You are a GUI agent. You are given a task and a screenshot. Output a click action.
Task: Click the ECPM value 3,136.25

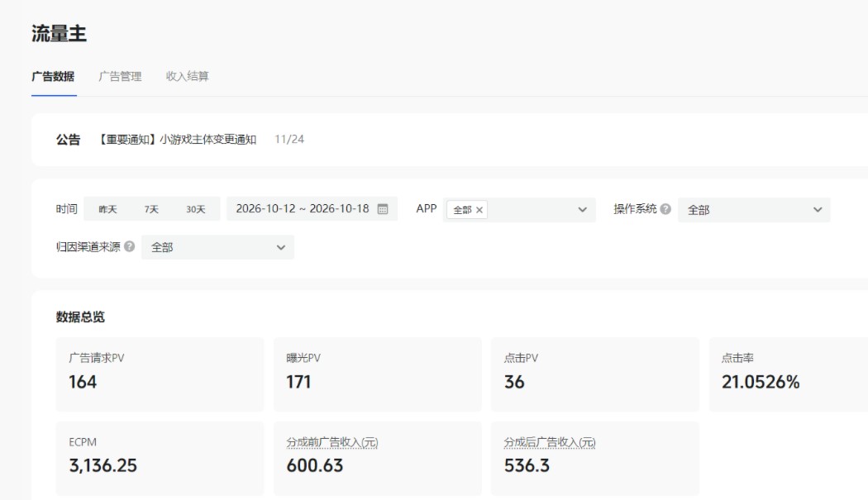tap(103, 465)
